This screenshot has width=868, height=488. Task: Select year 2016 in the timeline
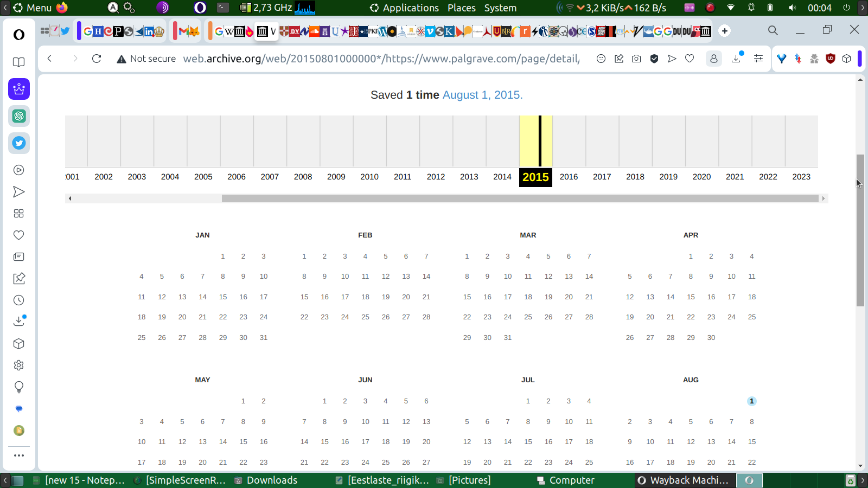coord(569,177)
